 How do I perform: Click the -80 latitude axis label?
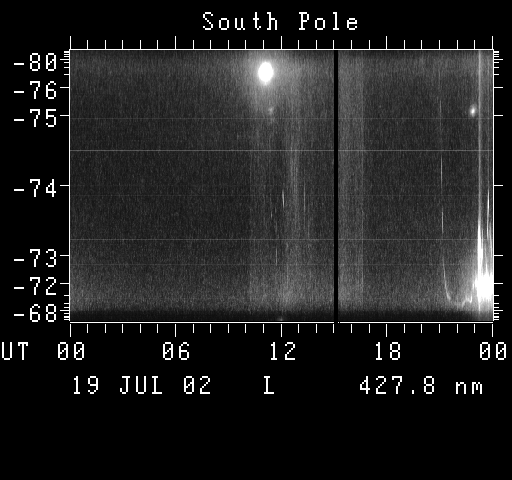pos(35,62)
